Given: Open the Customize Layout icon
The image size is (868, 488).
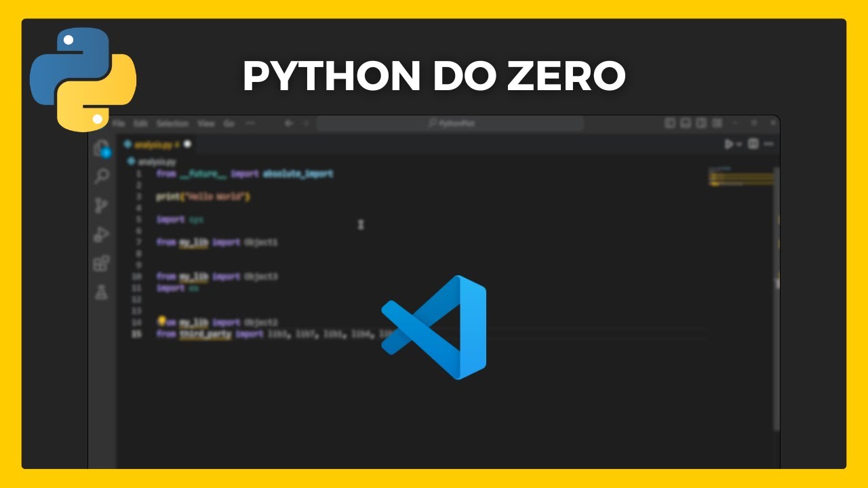Looking at the screenshot, I should point(717,123).
